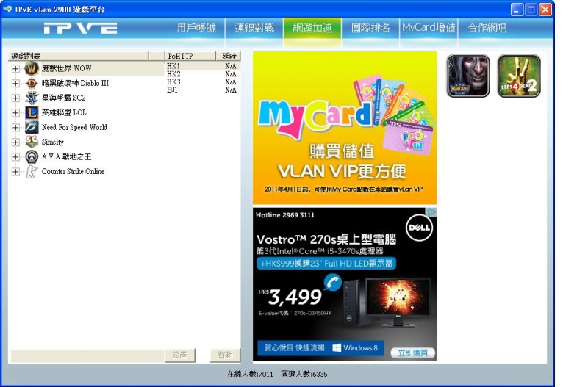Click the Diablo III game icon
The width and height of the screenshot is (588, 387).
click(x=32, y=83)
